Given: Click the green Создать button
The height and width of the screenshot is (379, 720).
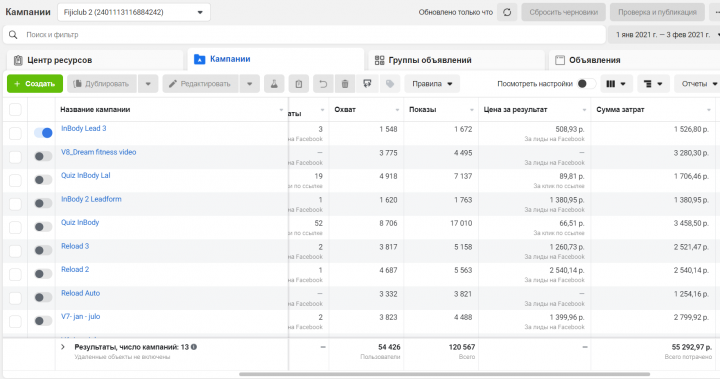Looking at the screenshot, I should point(35,84).
